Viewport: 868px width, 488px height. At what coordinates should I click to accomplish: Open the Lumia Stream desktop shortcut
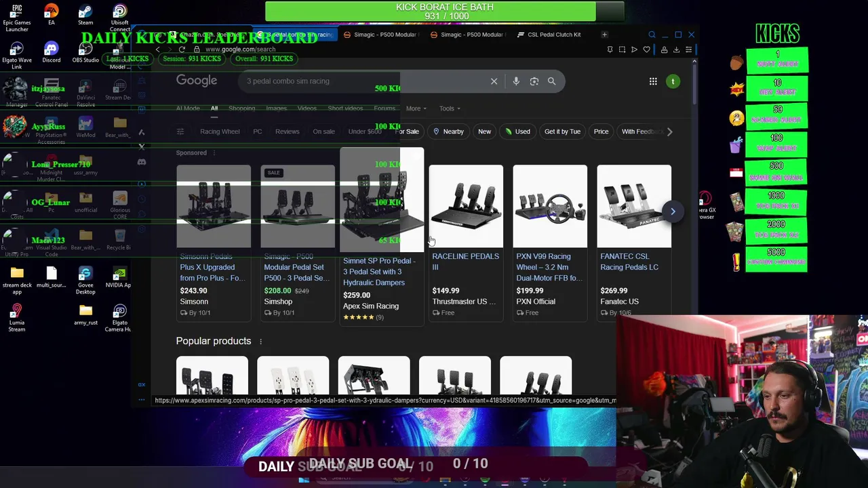(17, 317)
